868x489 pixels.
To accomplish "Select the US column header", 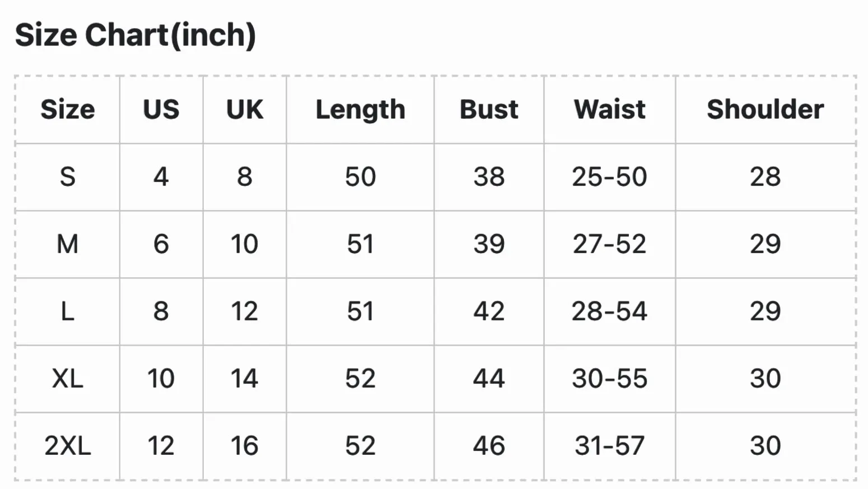I will click(161, 109).
